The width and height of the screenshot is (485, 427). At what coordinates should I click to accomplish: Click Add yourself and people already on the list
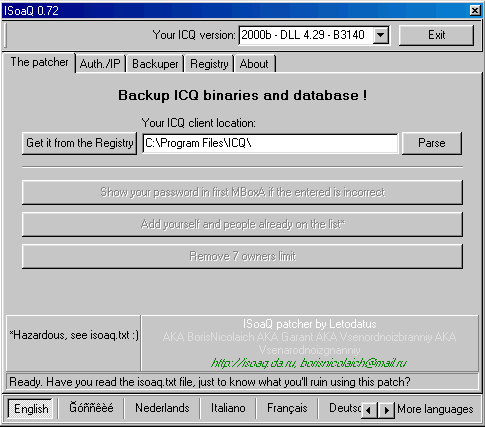[242, 224]
